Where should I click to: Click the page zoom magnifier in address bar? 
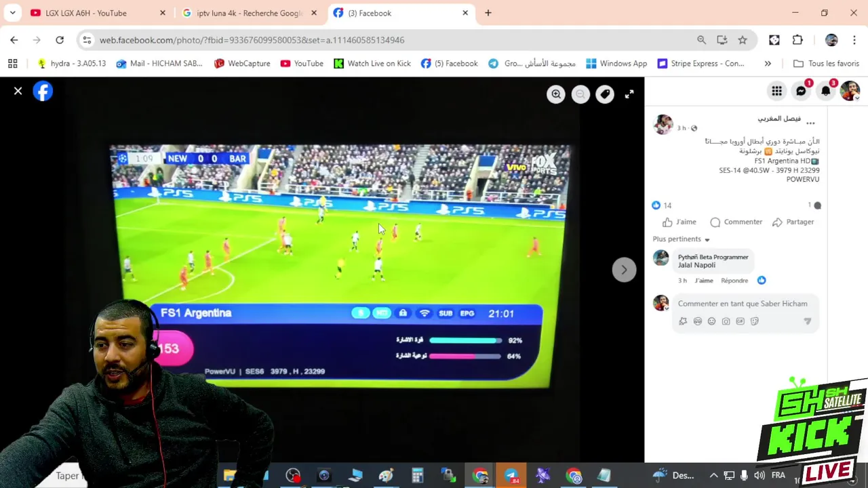pyautogui.click(x=701, y=40)
